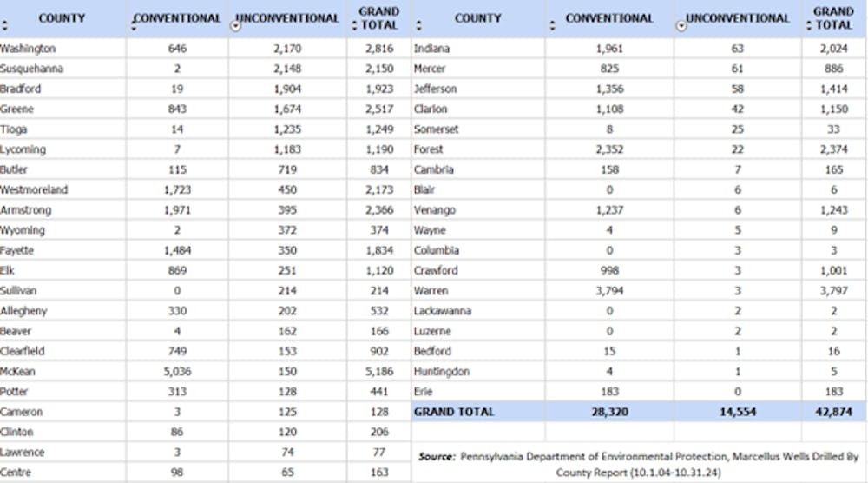Click the Luzerne county name
The image size is (868, 483).
(x=432, y=331)
